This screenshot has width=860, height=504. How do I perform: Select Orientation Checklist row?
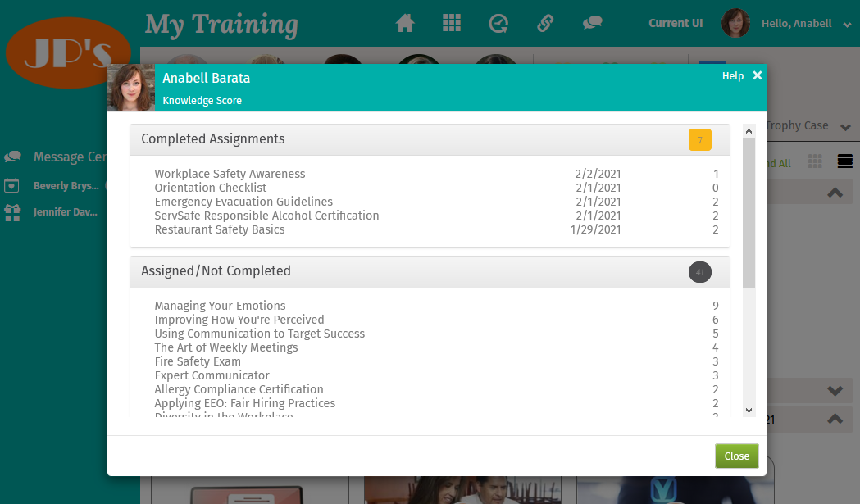(x=436, y=188)
